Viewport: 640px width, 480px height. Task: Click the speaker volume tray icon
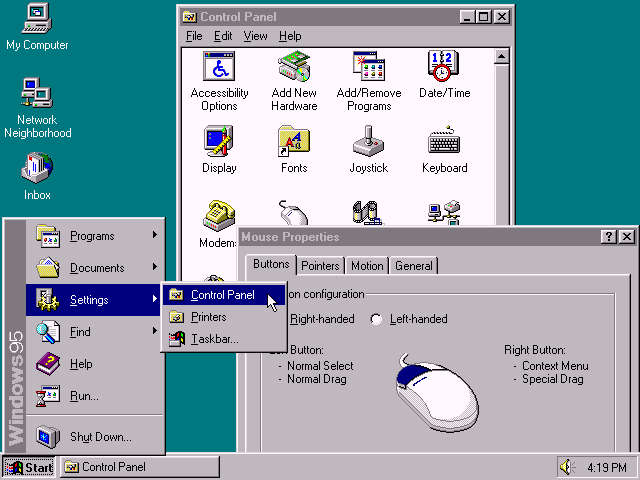click(567, 467)
